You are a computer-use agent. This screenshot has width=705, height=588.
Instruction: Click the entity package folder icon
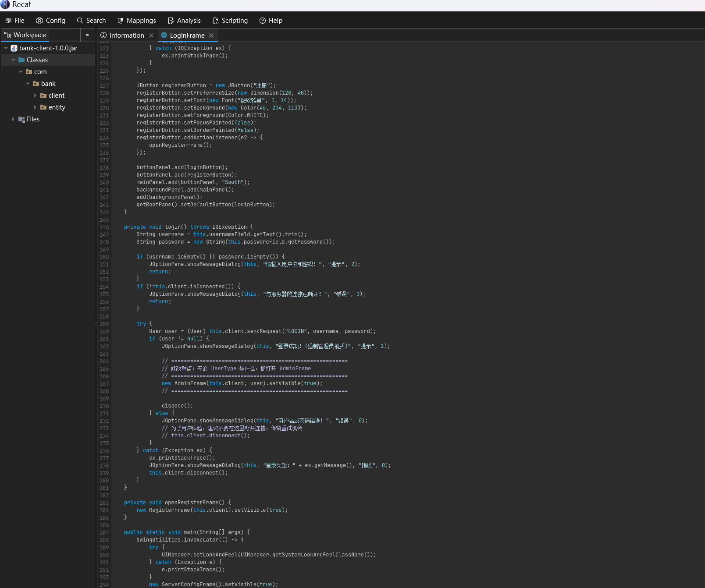click(x=43, y=107)
